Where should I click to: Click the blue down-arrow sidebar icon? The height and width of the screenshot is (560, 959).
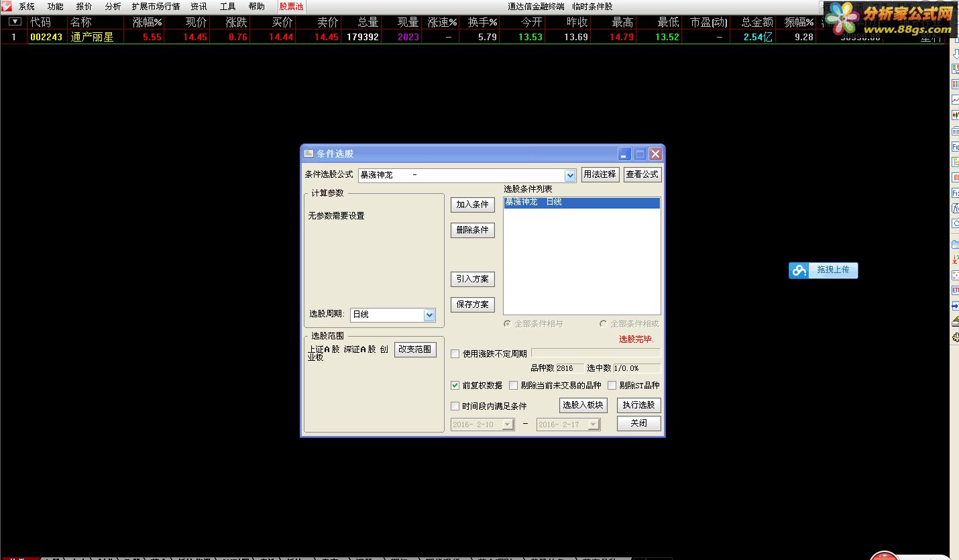click(x=955, y=53)
